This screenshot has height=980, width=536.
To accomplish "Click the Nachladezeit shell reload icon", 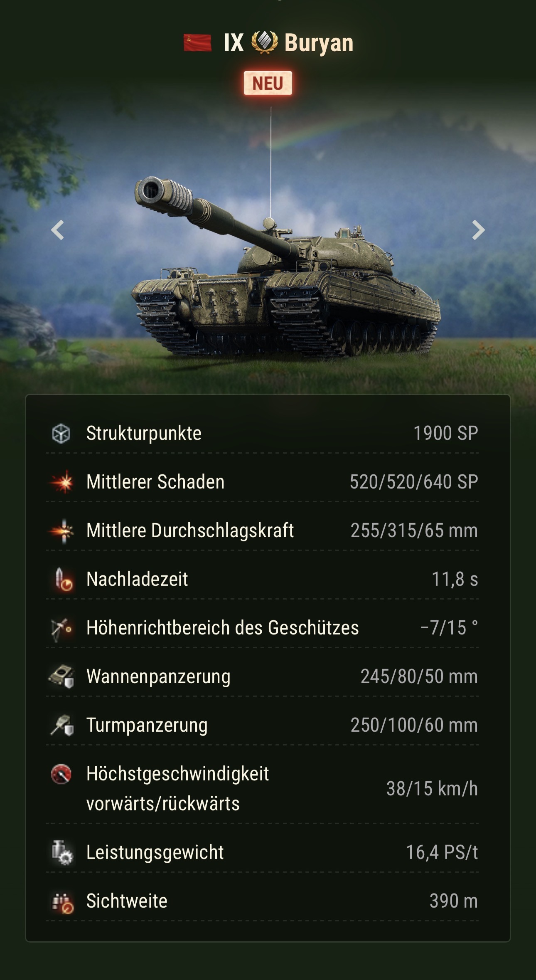I will (x=63, y=579).
